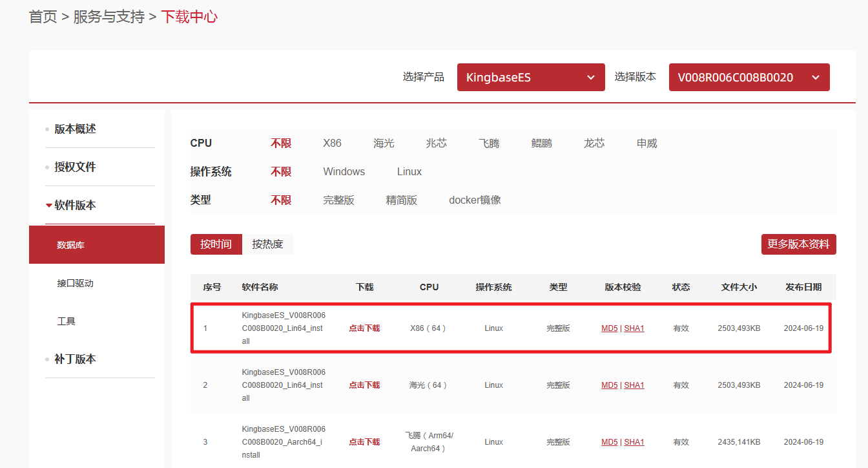
Task: Open 补丁版本 in the sidebar
Action: click(x=75, y=359)
